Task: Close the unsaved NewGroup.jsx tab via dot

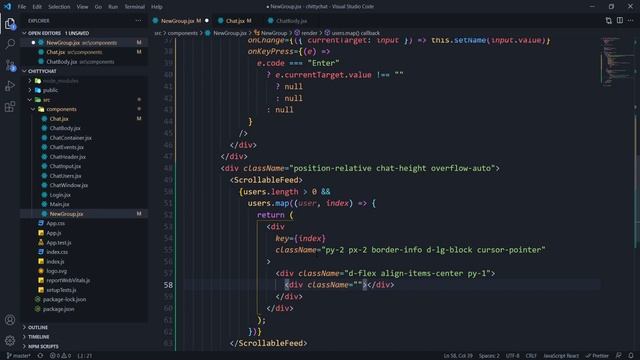Action: click(207, 20)
